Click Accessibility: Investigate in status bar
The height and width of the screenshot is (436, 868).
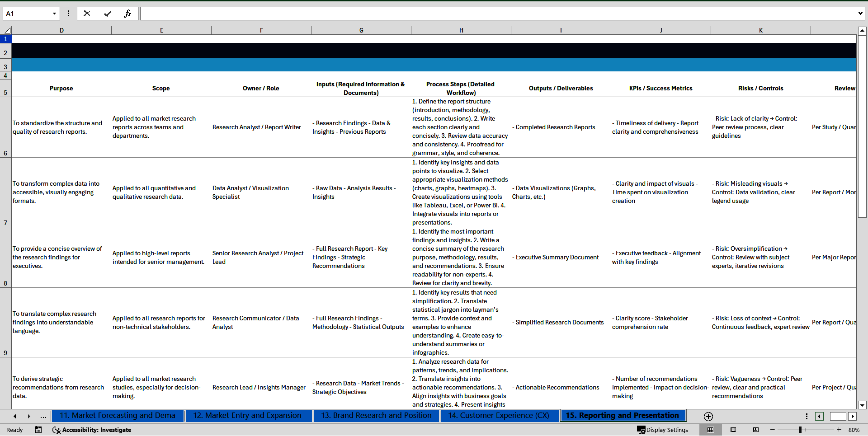point(92,430)
